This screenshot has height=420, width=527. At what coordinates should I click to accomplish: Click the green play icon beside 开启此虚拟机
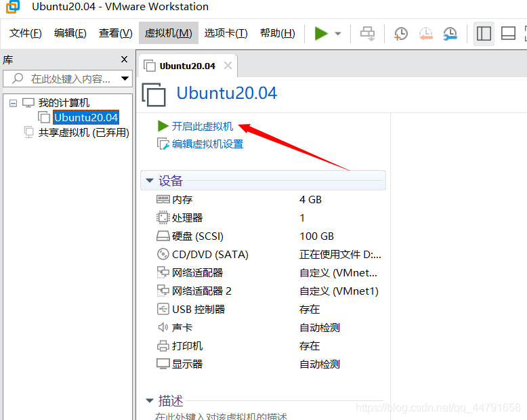coord(163,126)
